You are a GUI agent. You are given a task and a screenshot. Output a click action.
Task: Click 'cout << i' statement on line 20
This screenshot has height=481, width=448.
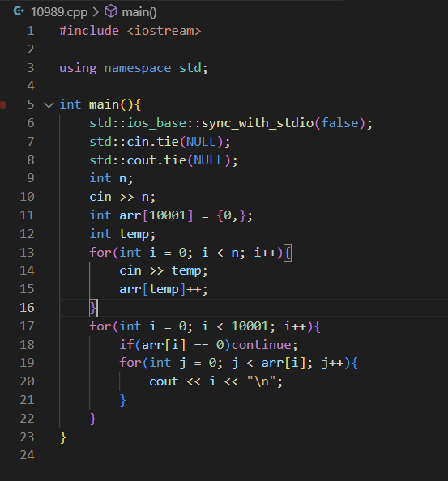pyautogui.click(x=182, y=381)
